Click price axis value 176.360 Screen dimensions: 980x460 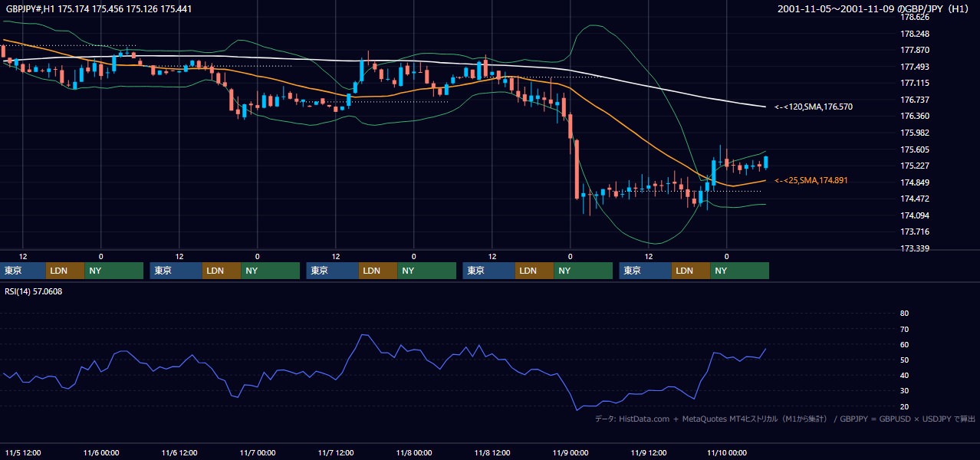coord(914,116)
